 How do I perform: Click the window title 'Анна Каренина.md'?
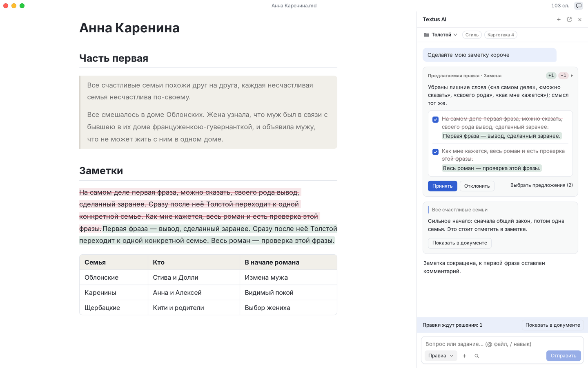(x=294, y=6)
